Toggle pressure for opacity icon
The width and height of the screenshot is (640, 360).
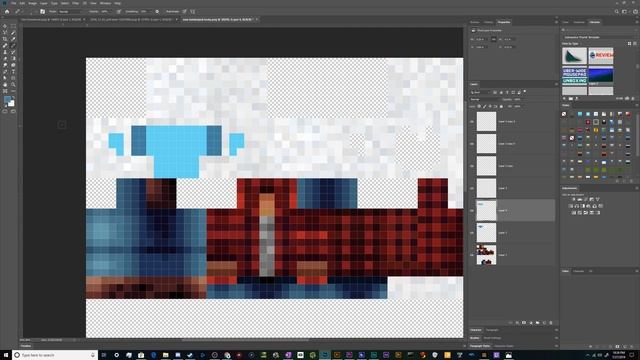119,11
